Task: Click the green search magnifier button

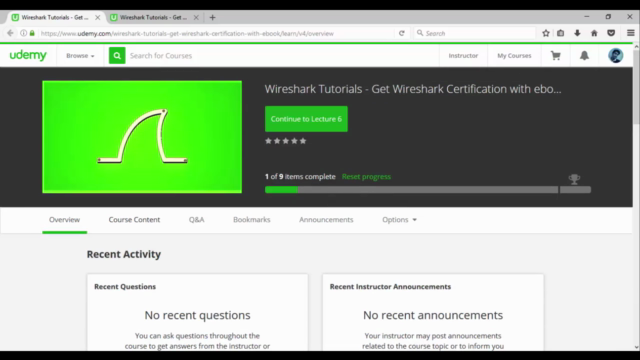Action: tap(117, 56)
